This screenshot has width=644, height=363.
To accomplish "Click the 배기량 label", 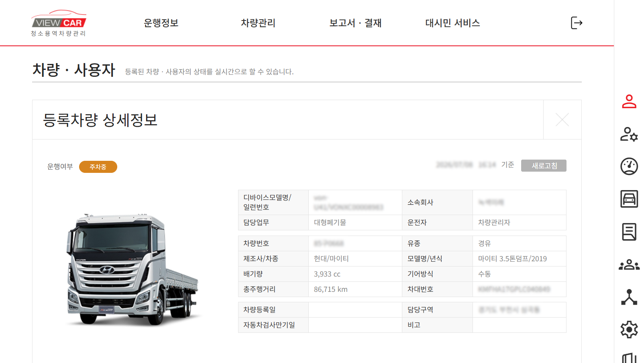I will pos(253,274).
